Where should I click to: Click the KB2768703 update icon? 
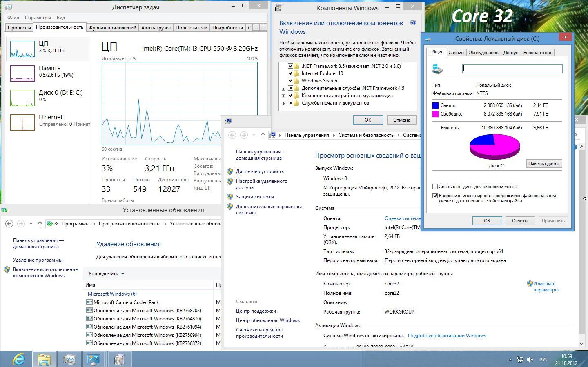point(89,310)
